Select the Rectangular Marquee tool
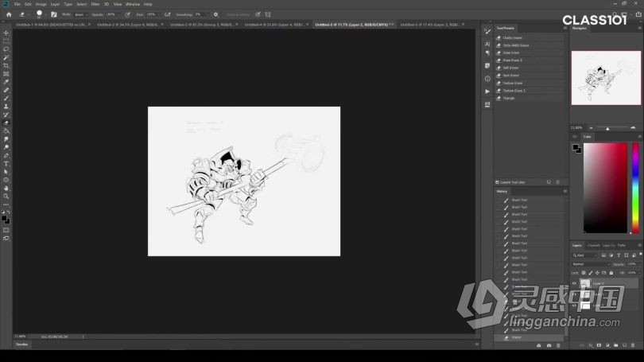Image resolution: width=644 pixels, height=362 pixels. click(6, 41)
